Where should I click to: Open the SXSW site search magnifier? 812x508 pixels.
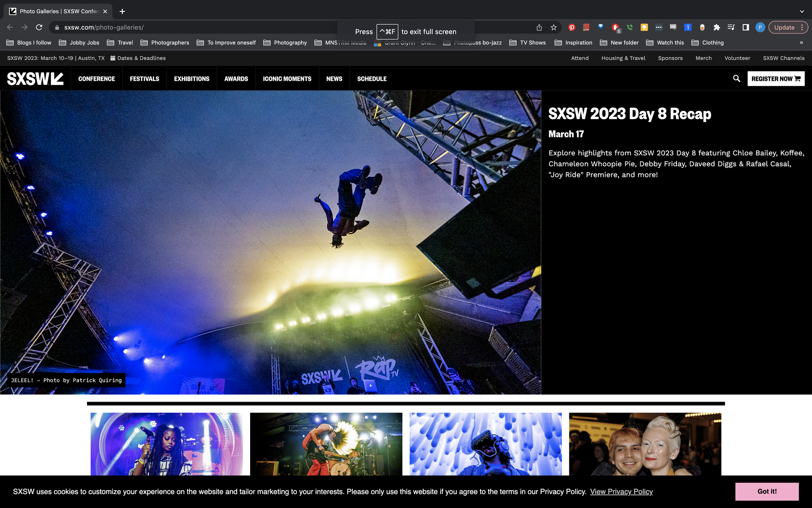(736, 79)
